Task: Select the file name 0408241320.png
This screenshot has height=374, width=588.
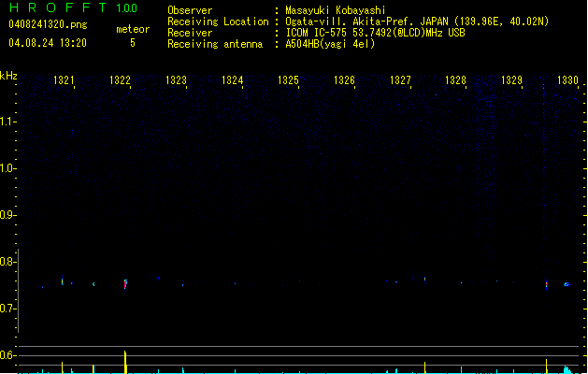Action: [x=48, y=24]
